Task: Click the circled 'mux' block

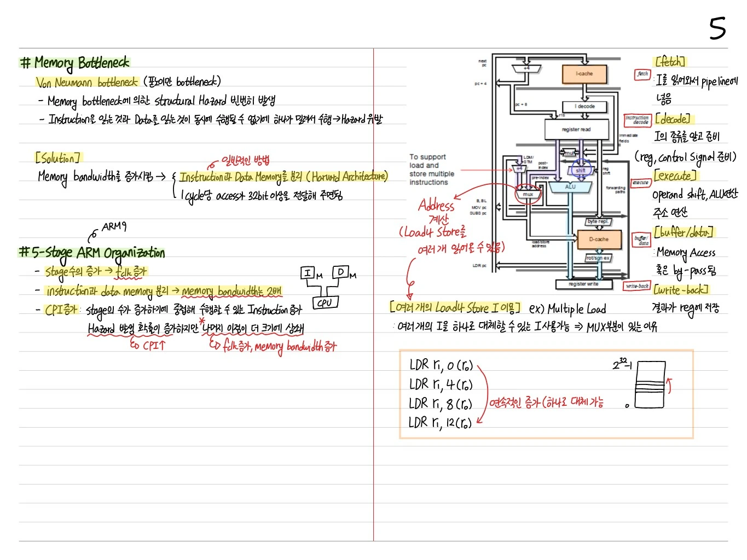Action: 528,195
